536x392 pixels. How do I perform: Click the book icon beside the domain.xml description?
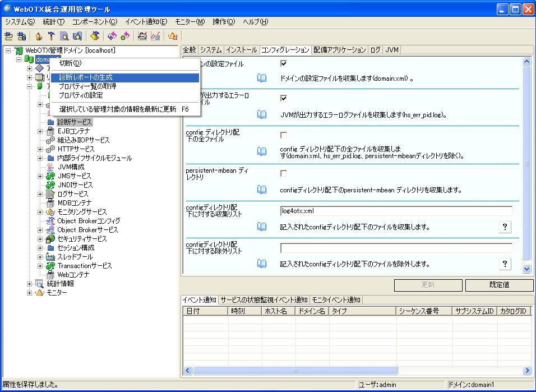(262, 78)
